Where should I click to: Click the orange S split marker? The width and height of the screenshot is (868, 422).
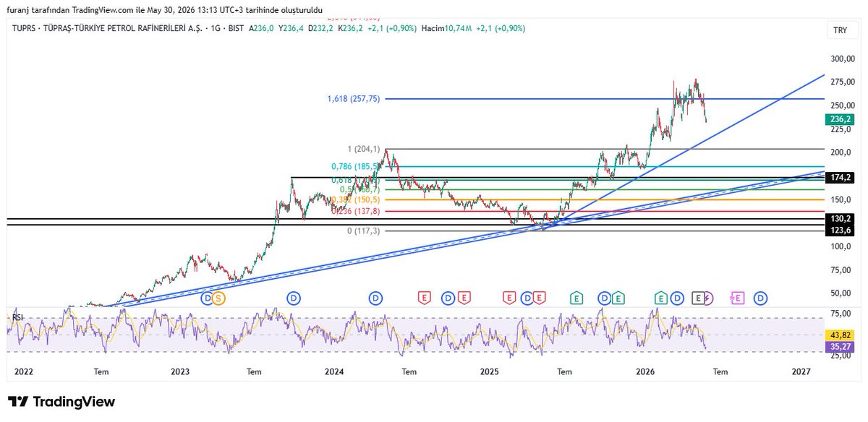pos(219,298)
